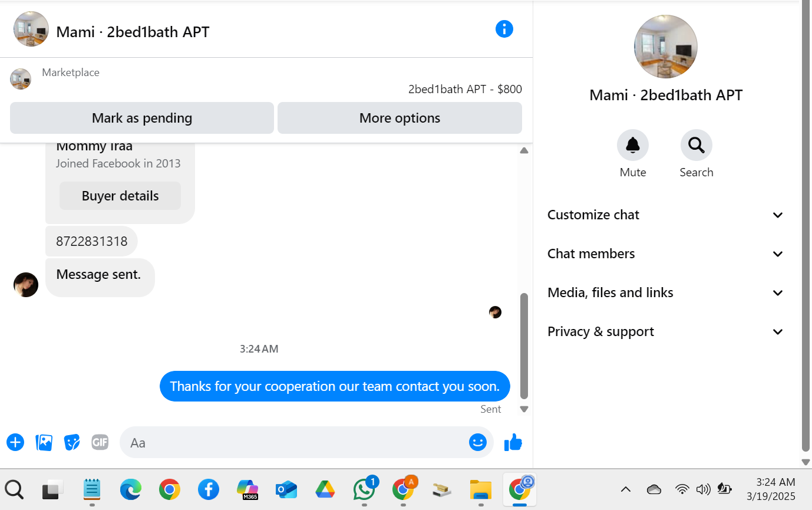Mute notifications with bell icon
The height and width of the screenshot is (510, 812).
(633, 145)
